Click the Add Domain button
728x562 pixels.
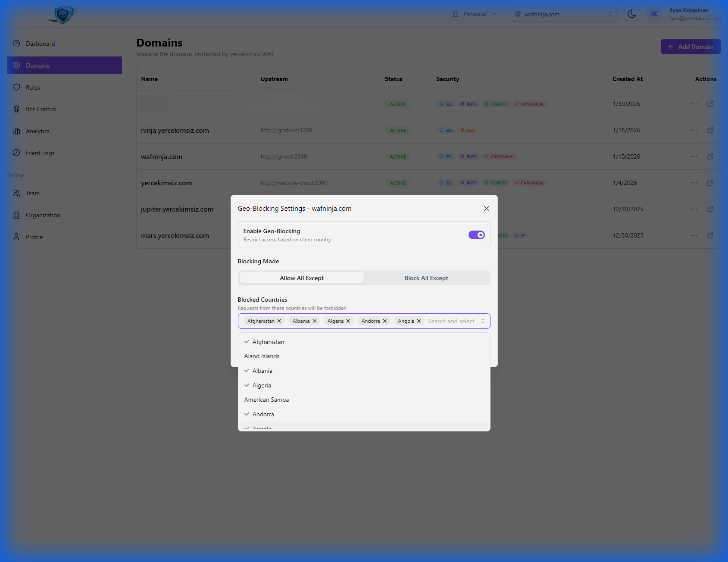point(691,47)
